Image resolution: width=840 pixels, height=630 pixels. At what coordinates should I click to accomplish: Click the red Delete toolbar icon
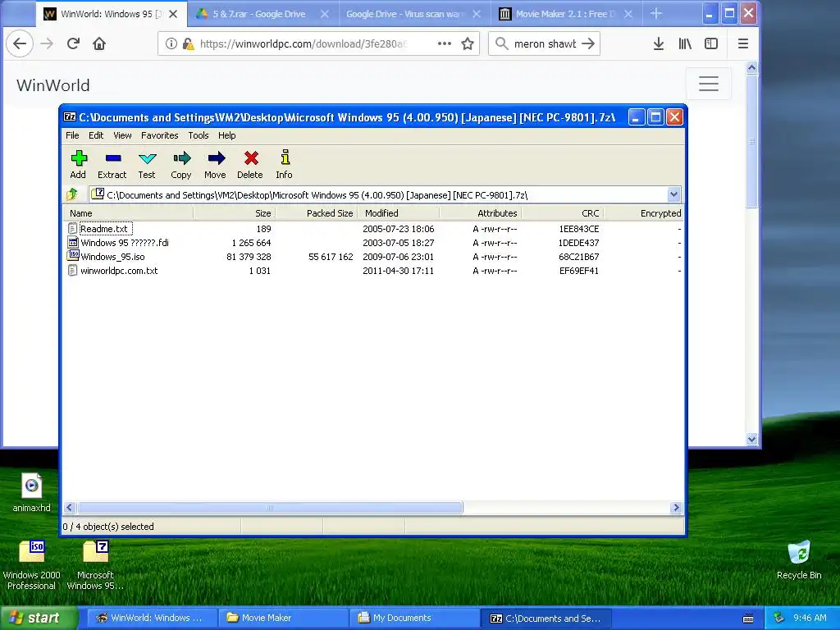tap(250, 164)
